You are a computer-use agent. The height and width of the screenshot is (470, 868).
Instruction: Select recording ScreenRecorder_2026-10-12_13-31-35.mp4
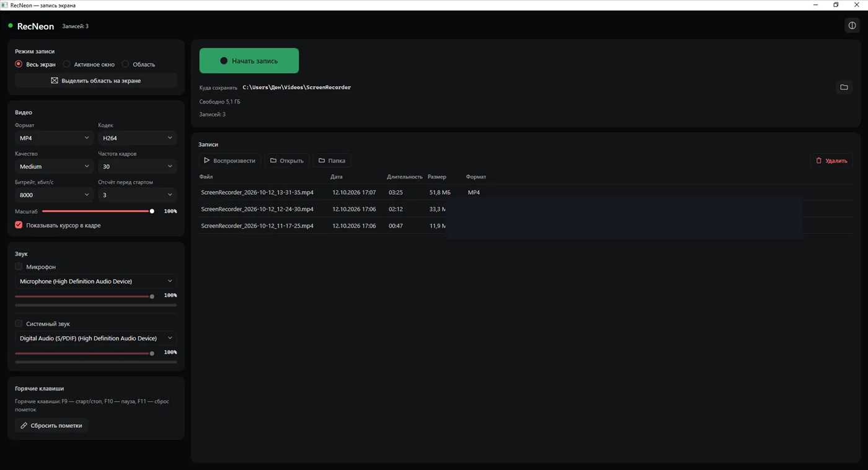point(257,192)
